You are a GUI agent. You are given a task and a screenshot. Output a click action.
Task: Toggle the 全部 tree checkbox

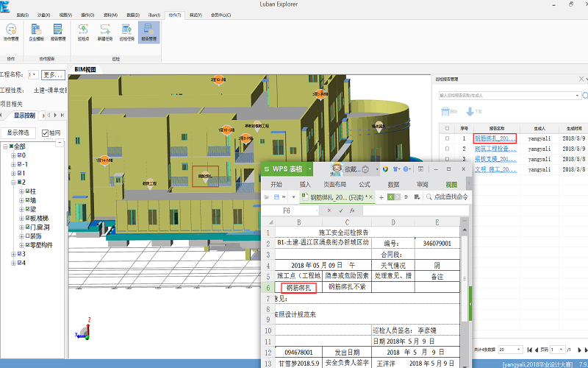[x=12, y=146]
